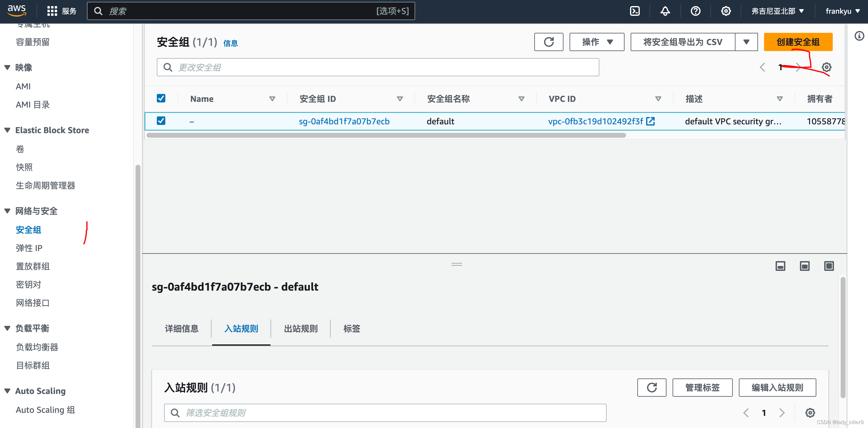This screenshot has width=868, height=428.
Task: Sort by the security group ID column
Action: [400, 99]
